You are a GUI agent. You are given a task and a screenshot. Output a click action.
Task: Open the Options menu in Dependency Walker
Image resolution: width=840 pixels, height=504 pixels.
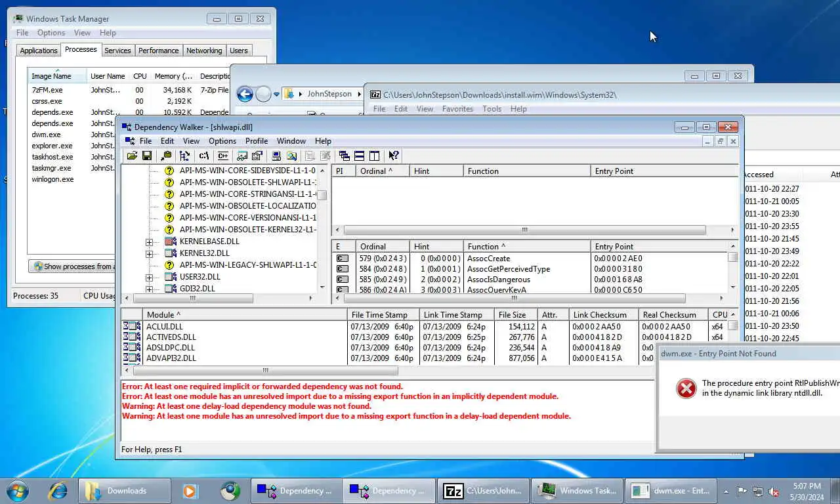pyautogui.click(x=222, y=141)
